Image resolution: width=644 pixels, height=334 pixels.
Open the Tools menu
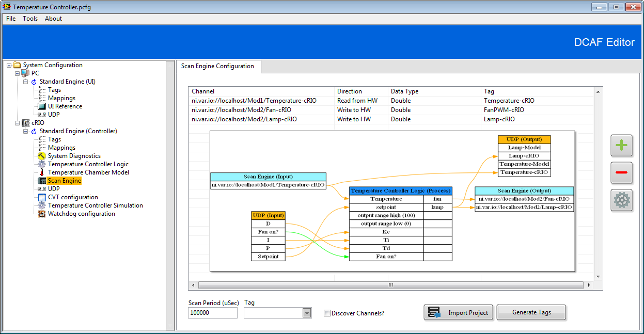pyautogui.click(x=30, y=19)
